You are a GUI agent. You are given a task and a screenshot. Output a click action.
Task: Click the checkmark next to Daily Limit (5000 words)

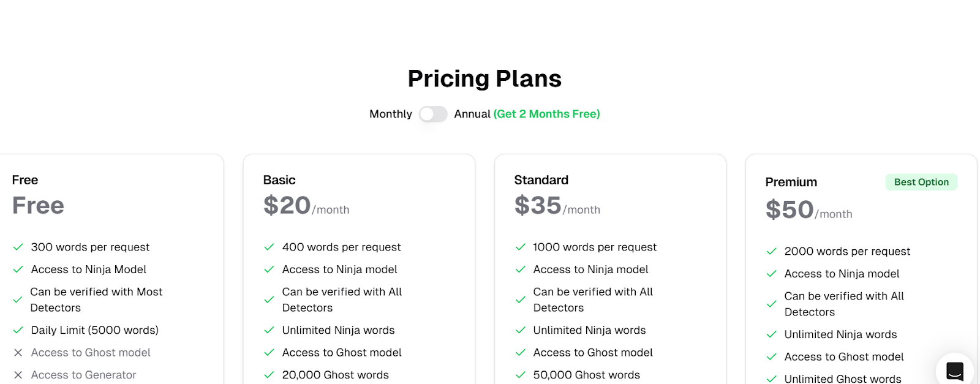(18, 330)
